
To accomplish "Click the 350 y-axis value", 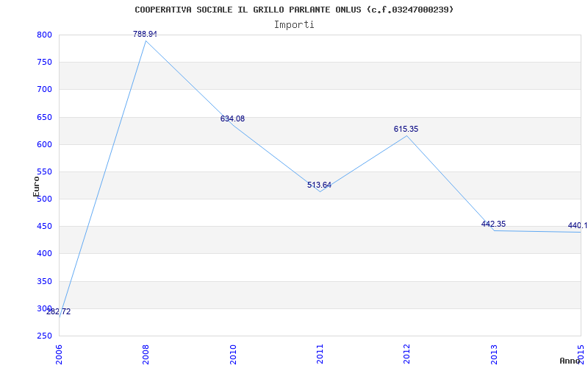I will coord(44,281).
